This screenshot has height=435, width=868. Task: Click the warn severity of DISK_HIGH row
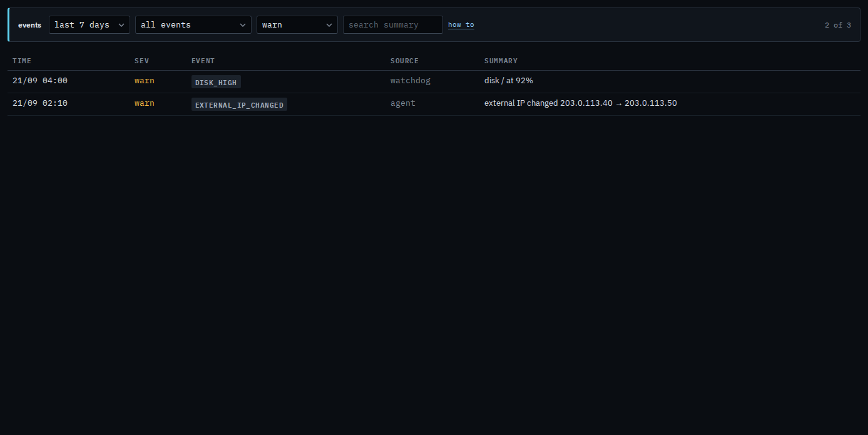(x=145, y=81)
